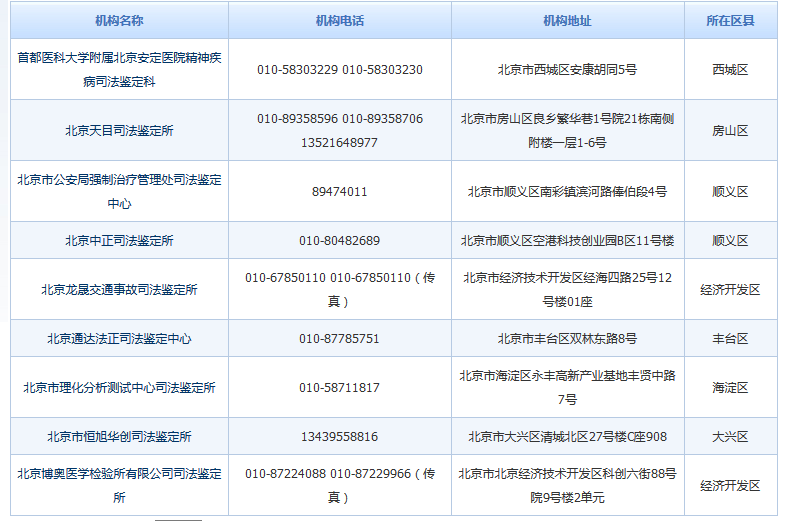Click the phone number 010-80482689

339,241
